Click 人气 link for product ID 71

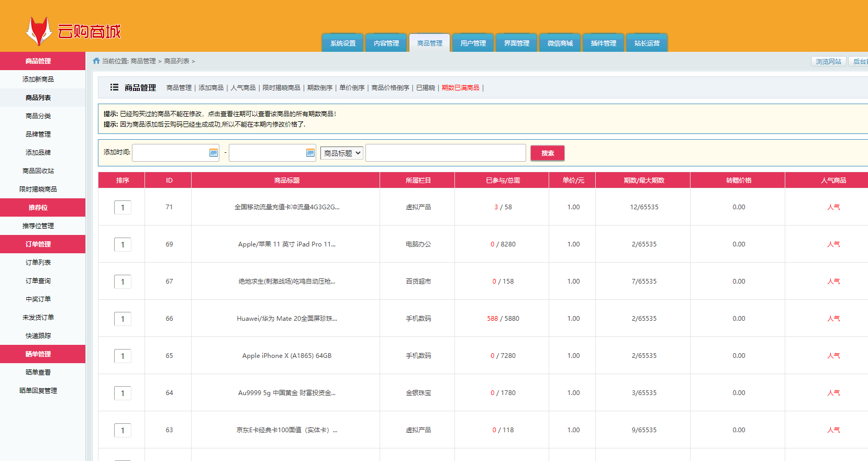833,207
